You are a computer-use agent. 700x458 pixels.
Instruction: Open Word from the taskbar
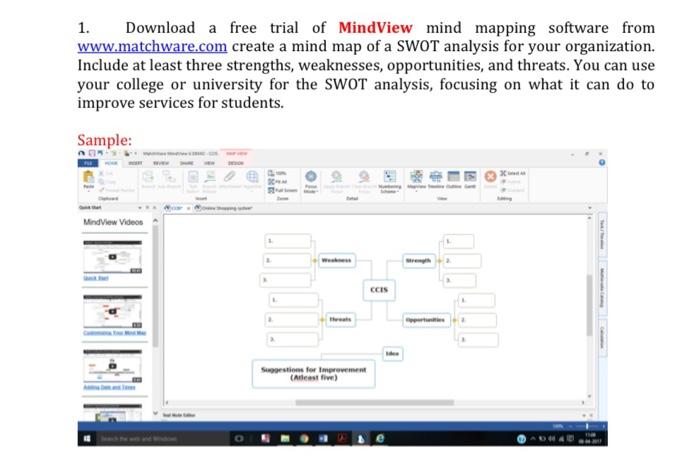[x=323, y=439]
